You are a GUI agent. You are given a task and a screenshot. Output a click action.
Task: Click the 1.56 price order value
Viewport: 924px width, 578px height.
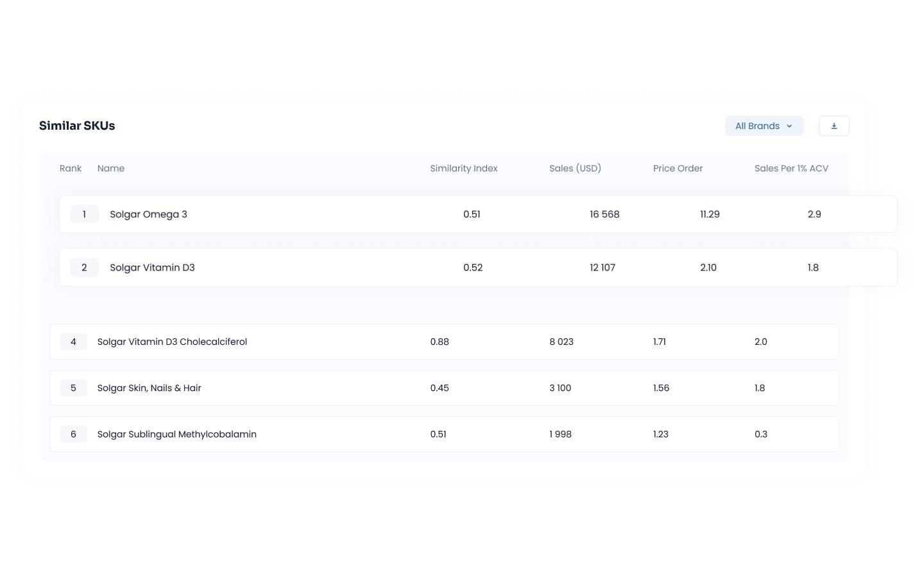click(661, 388)
